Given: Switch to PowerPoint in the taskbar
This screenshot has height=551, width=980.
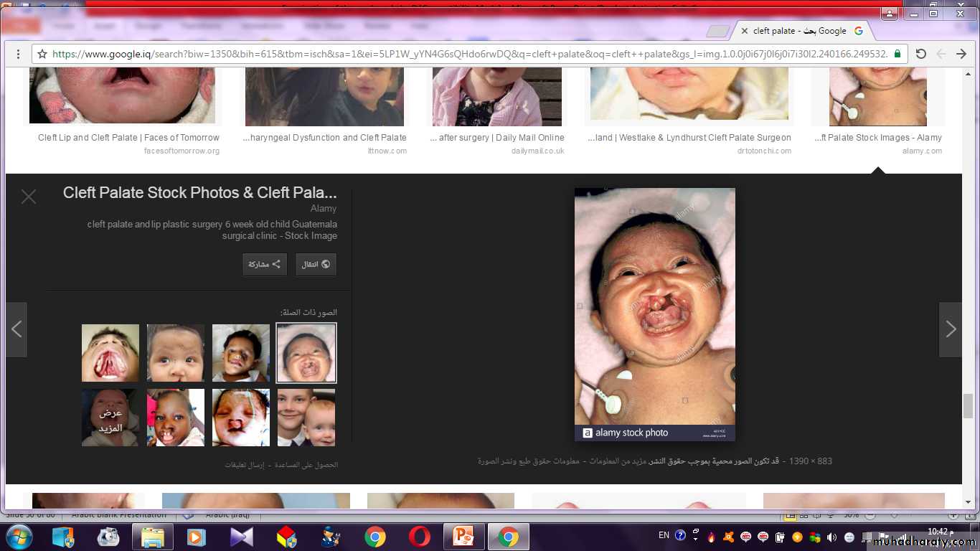Looking at the screenshot, I should coord(463,536).
